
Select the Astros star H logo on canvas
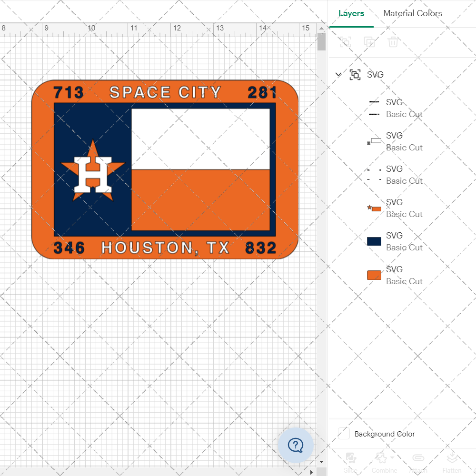(93, 170)
